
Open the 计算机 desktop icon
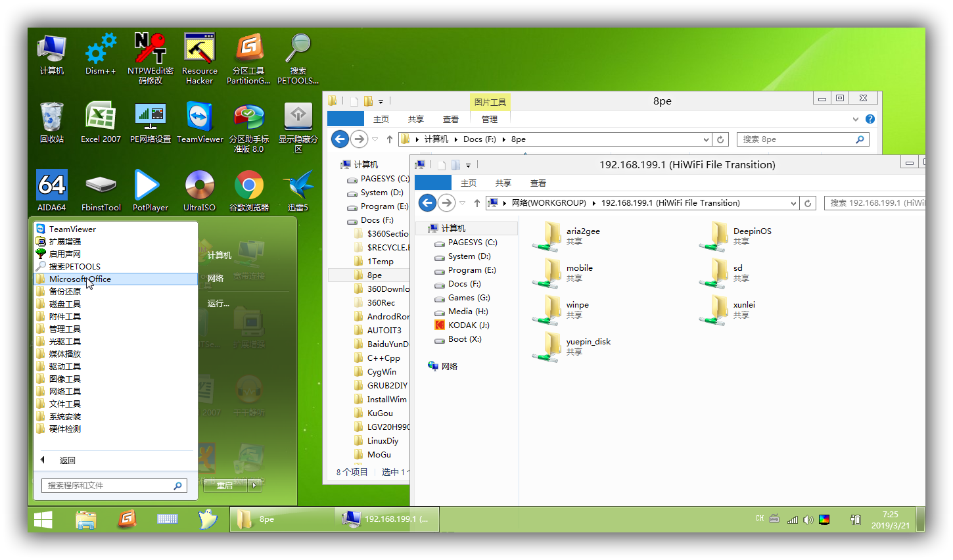click(51, 54)
